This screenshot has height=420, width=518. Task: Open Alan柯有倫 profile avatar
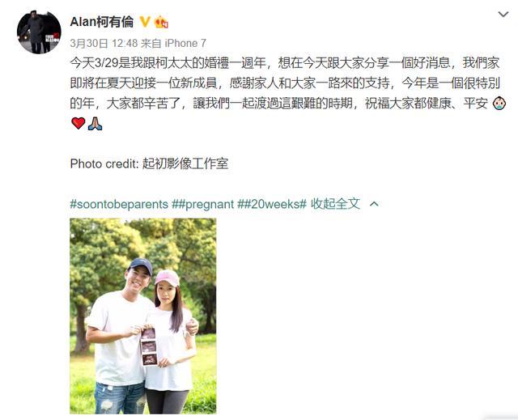[x=39, y=32]
